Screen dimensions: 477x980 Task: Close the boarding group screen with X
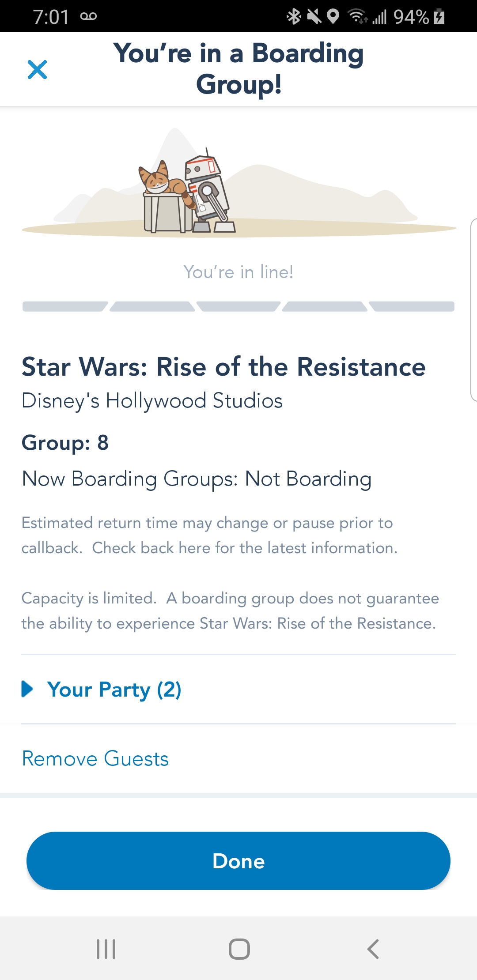[37, 70]
